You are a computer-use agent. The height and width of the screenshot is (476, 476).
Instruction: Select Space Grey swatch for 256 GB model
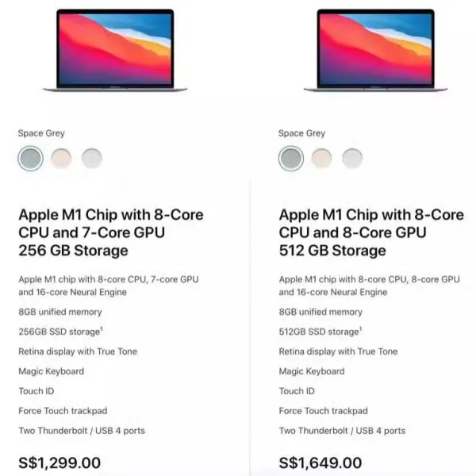[30, 158]
